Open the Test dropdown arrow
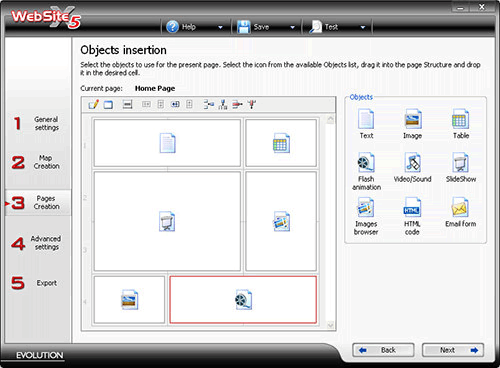The height and width of the screenshot is (368, 500). click(x=363, y=27)
